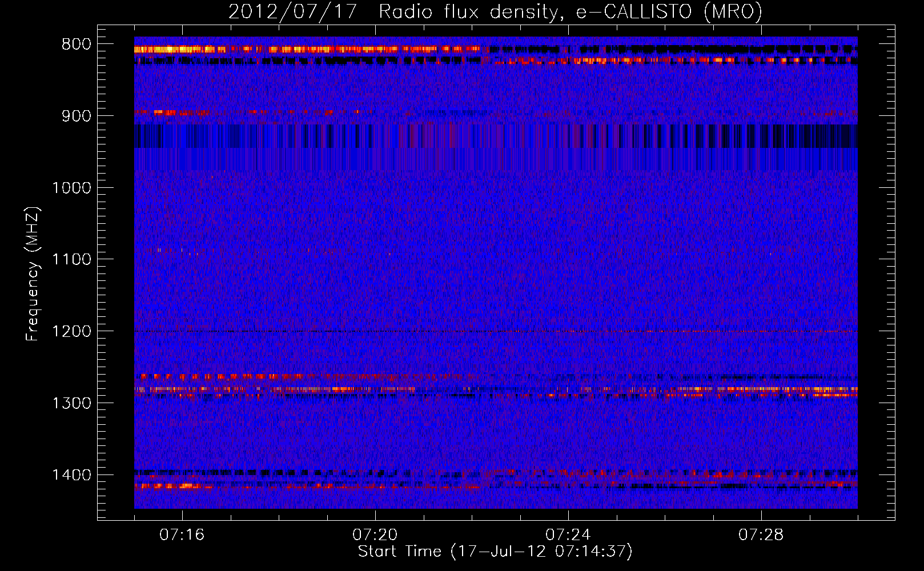This screenshot has width=924, height=571.
Task: Click the 900 frequency tick label
Action: (x=77, y=116)
